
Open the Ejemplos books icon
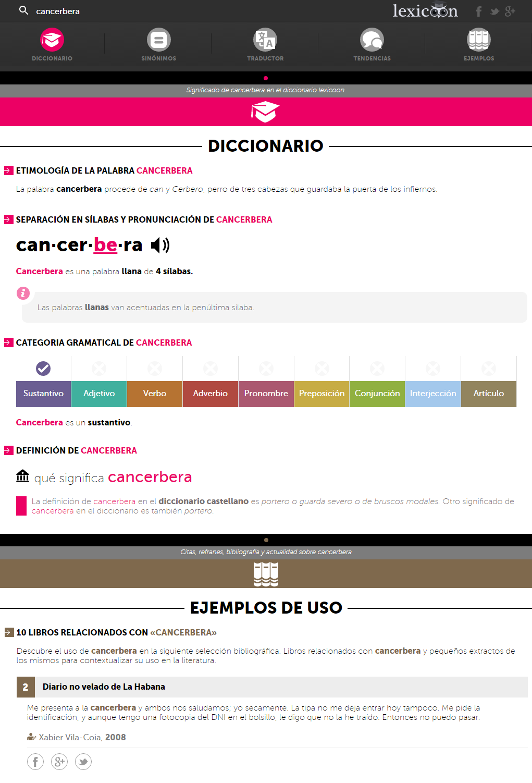479,40
